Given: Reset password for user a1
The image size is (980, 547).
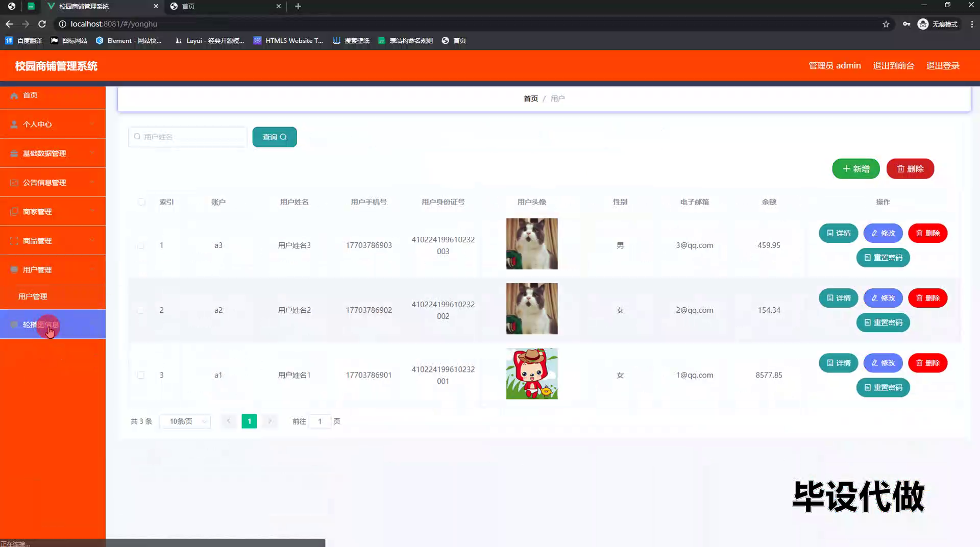Looking at the screenshot, I should pos(883,387).
